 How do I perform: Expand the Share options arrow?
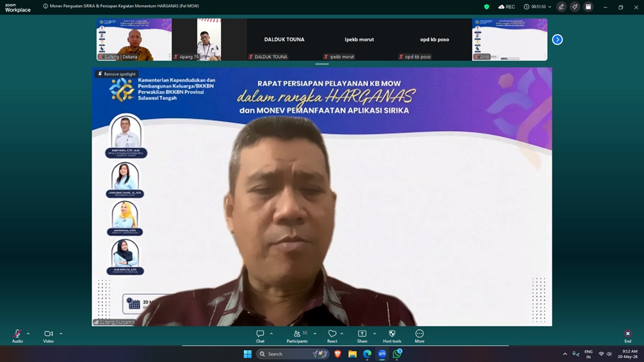374,334
